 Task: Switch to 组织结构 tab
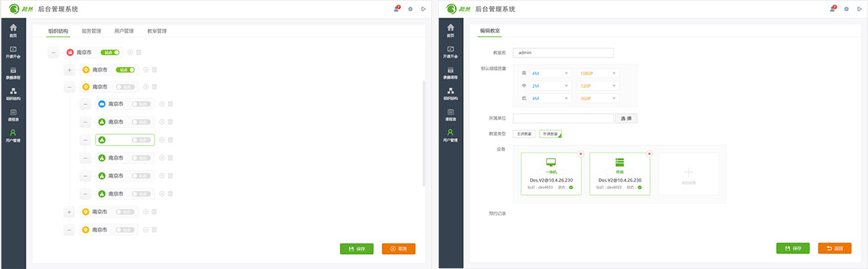tap(58, 31)
